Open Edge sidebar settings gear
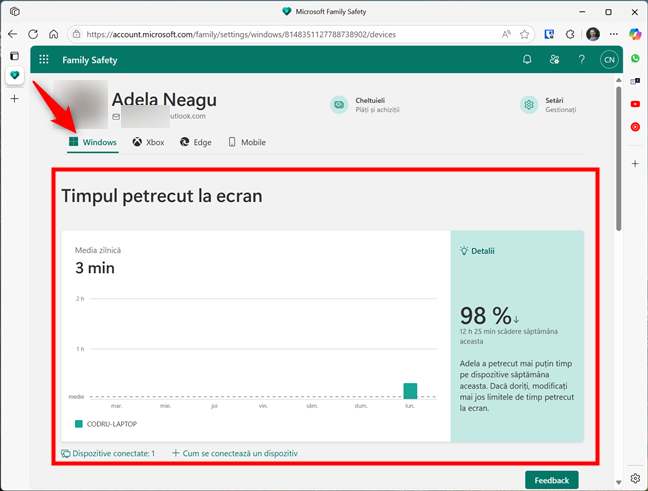The height and width of the screenshot is (491, 648). point(635,479)
